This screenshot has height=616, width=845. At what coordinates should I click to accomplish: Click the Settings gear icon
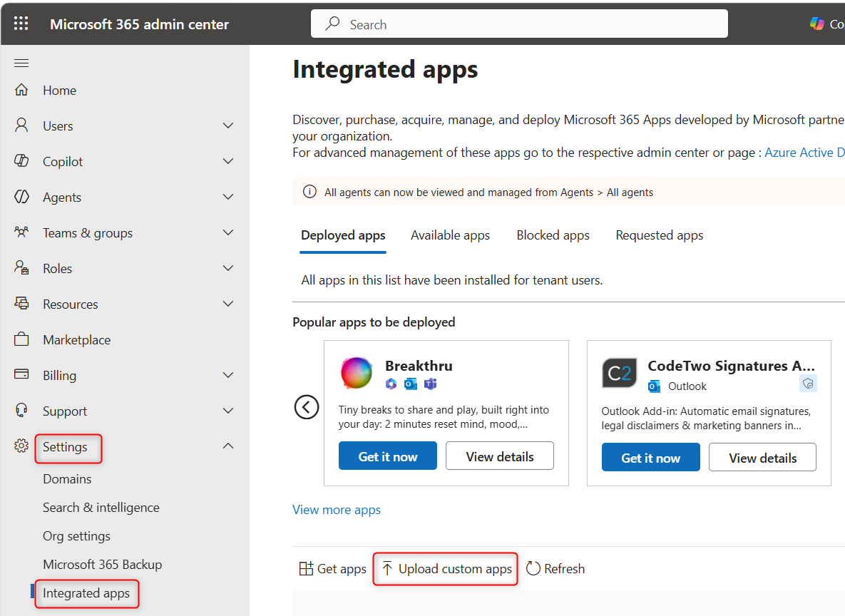point(21,446)
